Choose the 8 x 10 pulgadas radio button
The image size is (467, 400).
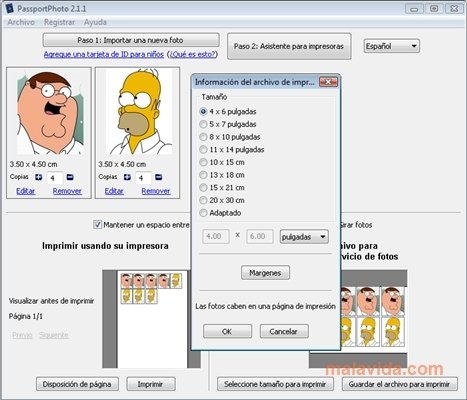(203, 137)
